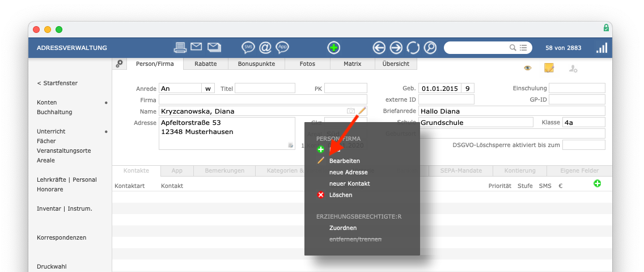Select the Person/Firma tab
644x272 pixels.
point(155,64)
